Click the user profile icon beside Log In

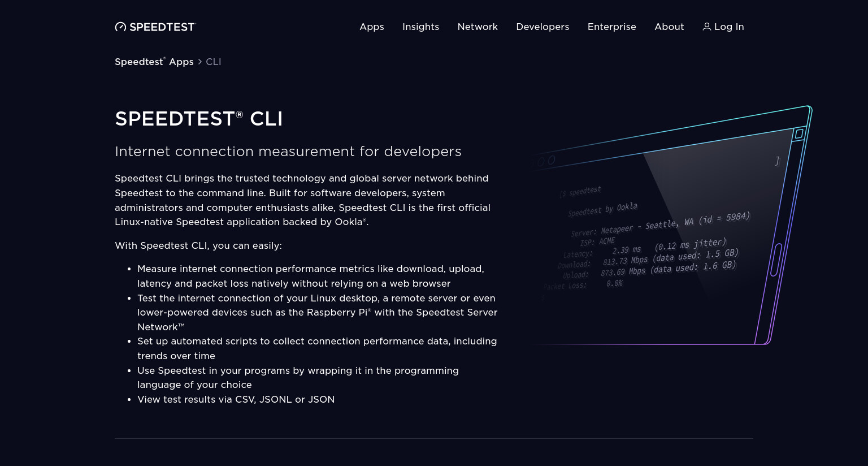click(x=706, y=27)
